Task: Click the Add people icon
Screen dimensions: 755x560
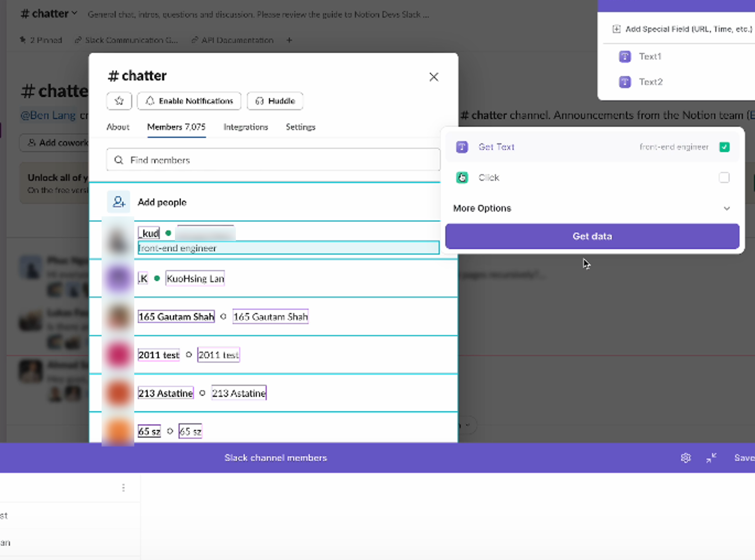Action: tap(119, 202)
